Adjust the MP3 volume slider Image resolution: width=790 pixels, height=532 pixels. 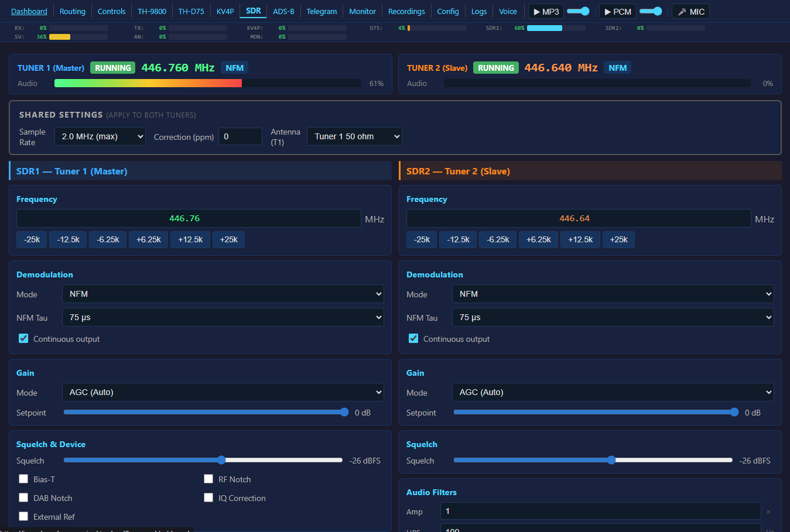[x=578, y=11]
